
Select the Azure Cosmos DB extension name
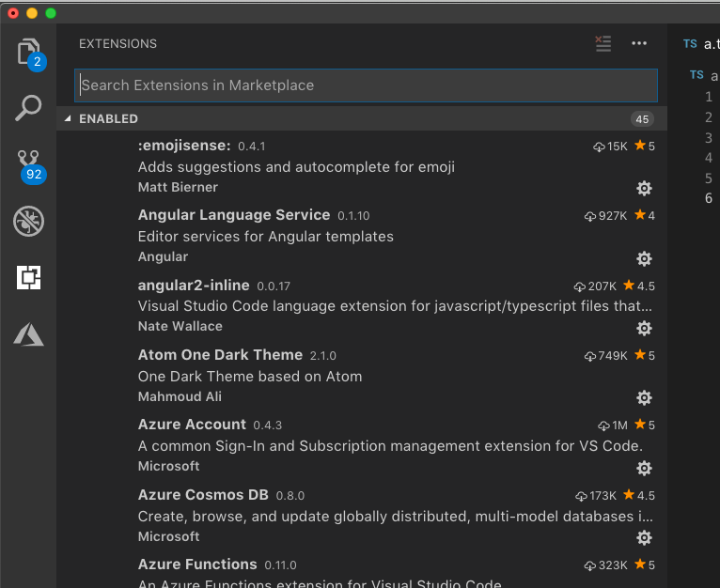point(203,494)
